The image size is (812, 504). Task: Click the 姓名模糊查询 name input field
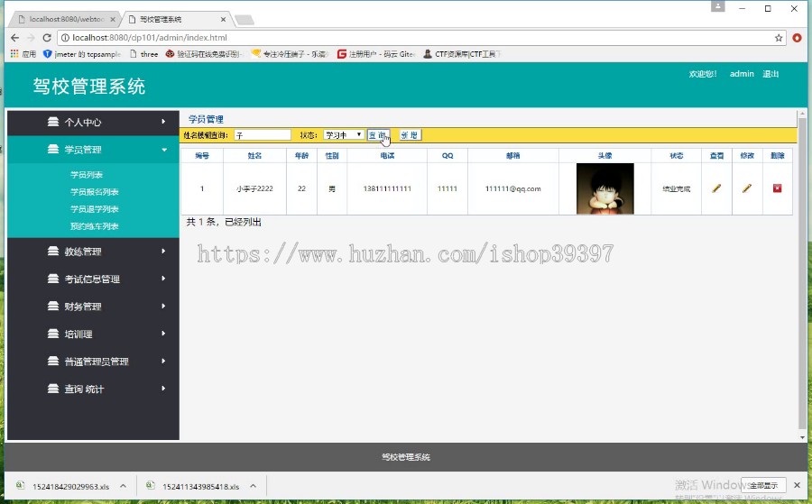click(263, 135)
